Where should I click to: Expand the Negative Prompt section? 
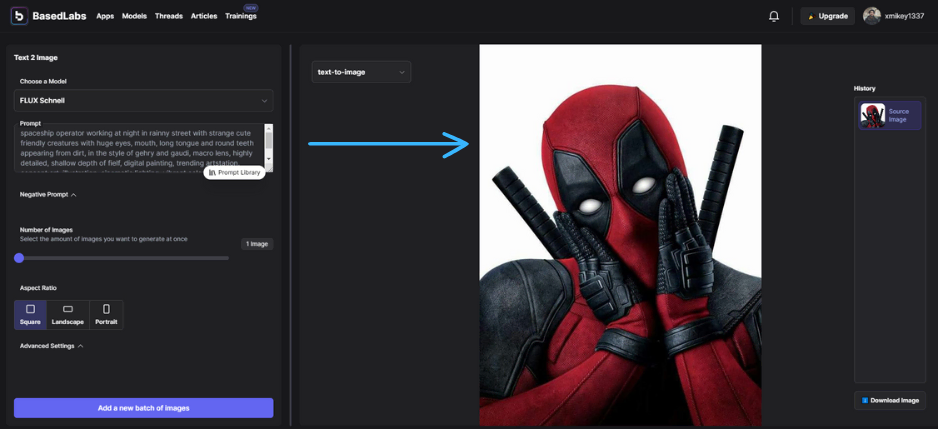coord(48,194)
